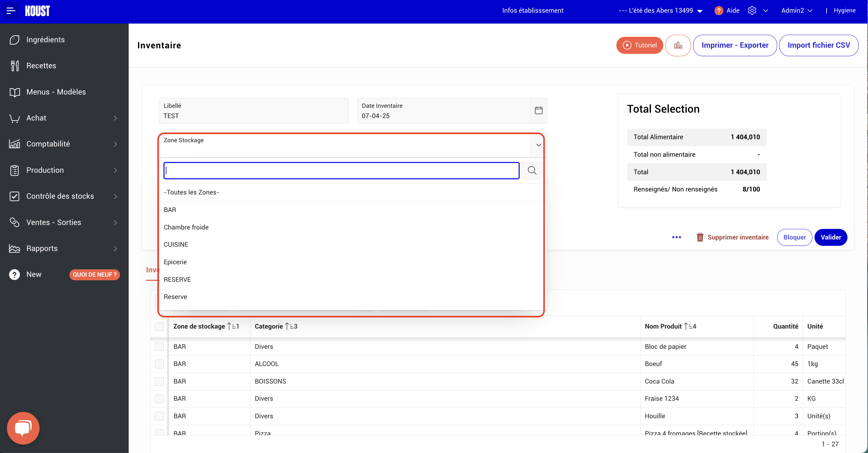The image size is (868, 453).
Task: Expand the Rapports submenu chevron
Action: (116, 249)
